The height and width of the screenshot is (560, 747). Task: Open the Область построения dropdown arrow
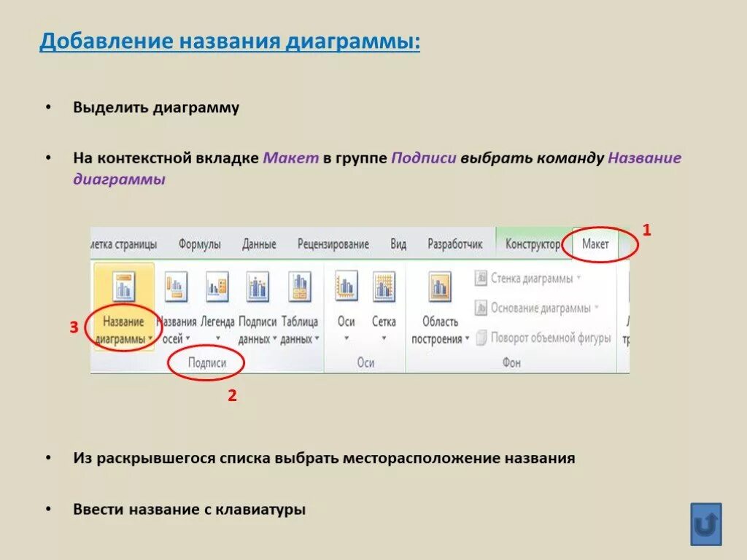[467, 338]
